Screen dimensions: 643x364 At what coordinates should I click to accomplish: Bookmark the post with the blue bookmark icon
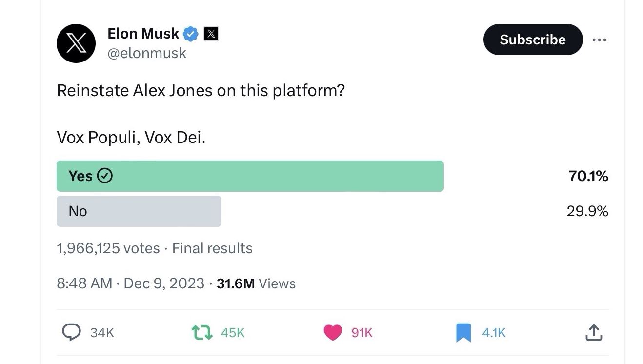(463, 333)
